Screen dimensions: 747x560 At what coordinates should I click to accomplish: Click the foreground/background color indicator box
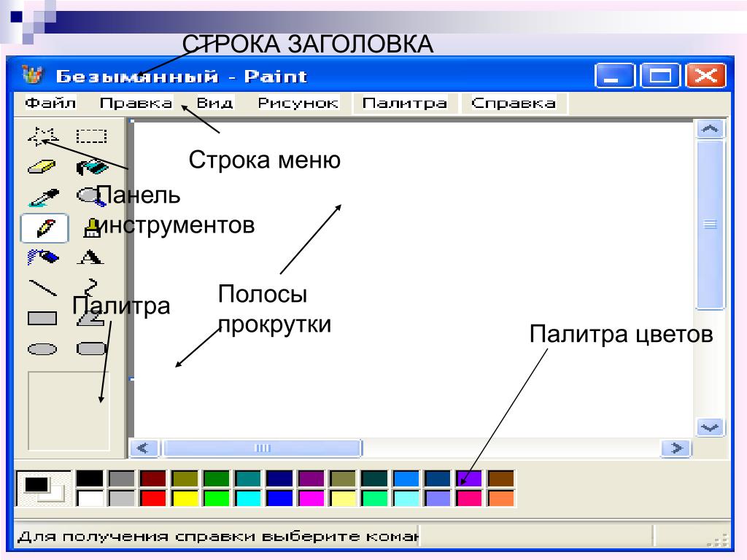tap(43, 489)
